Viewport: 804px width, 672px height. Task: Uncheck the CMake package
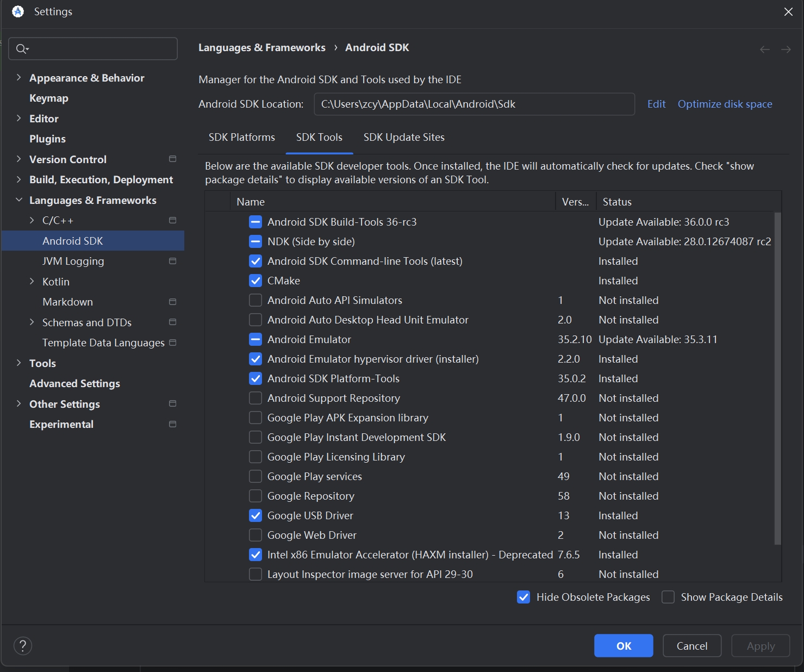point(255,281)
